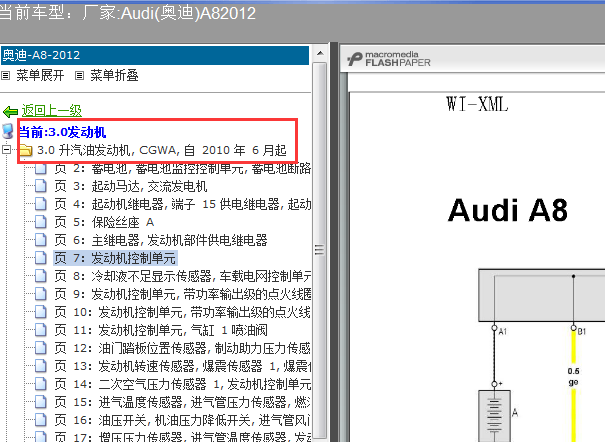Screen dimensions: 605x442
Task: Open 页 5: 保险丝座 A
Action: tap(104, 222)
